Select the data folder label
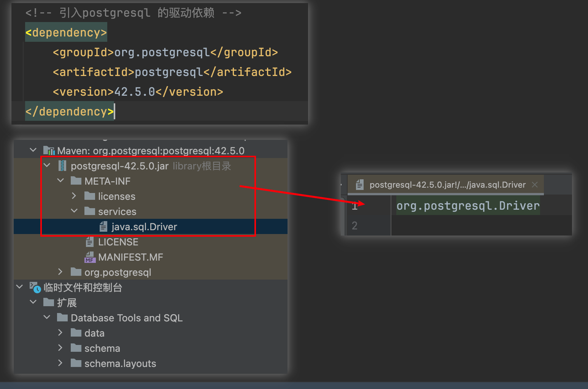 click(x=94, y=333)
